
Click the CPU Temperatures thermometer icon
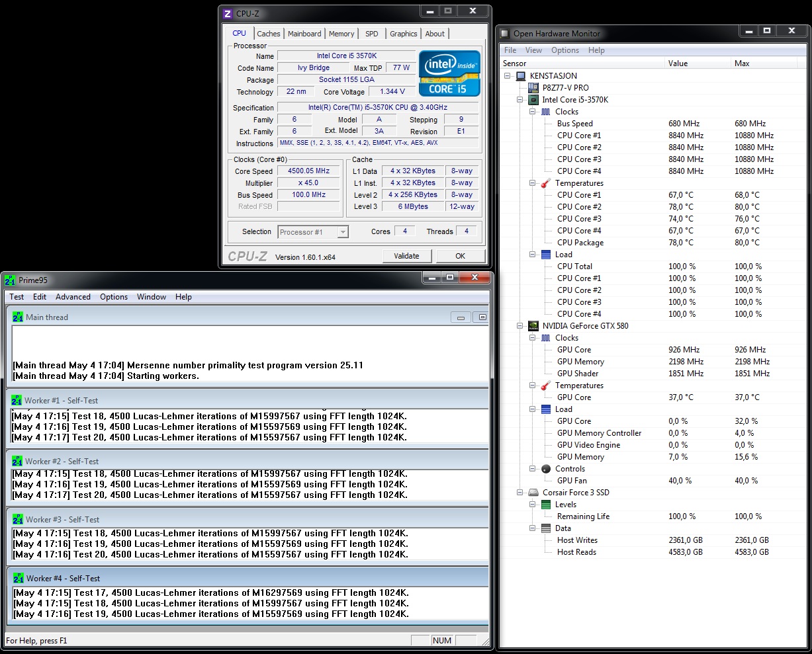click(x=546, y=183)
